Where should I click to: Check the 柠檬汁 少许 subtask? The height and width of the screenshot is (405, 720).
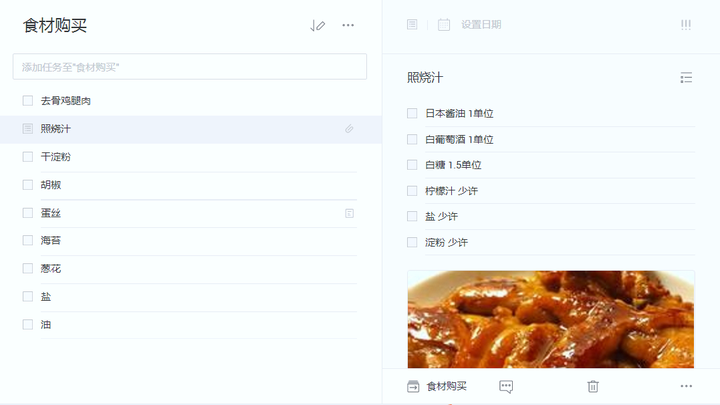[412, 191]
